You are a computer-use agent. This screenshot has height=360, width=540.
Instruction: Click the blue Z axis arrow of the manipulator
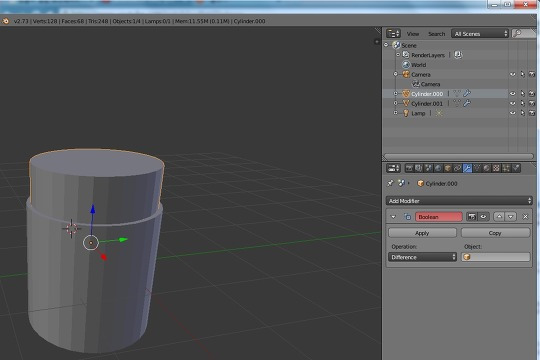(93, 209)
